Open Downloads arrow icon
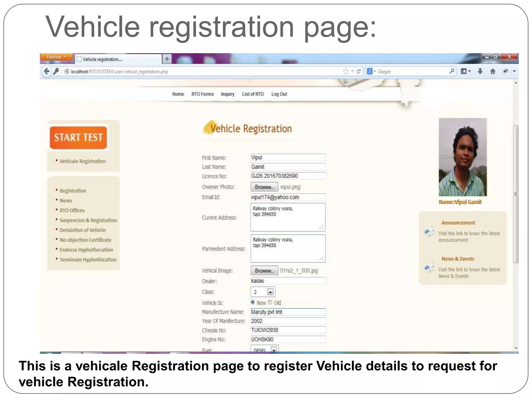This screenshot has height=399, width=532. click(480, 71)
